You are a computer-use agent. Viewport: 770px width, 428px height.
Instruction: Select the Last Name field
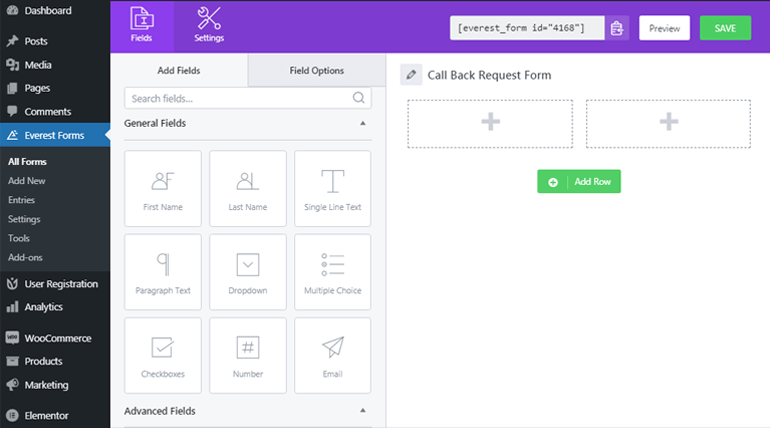[248, 188]
